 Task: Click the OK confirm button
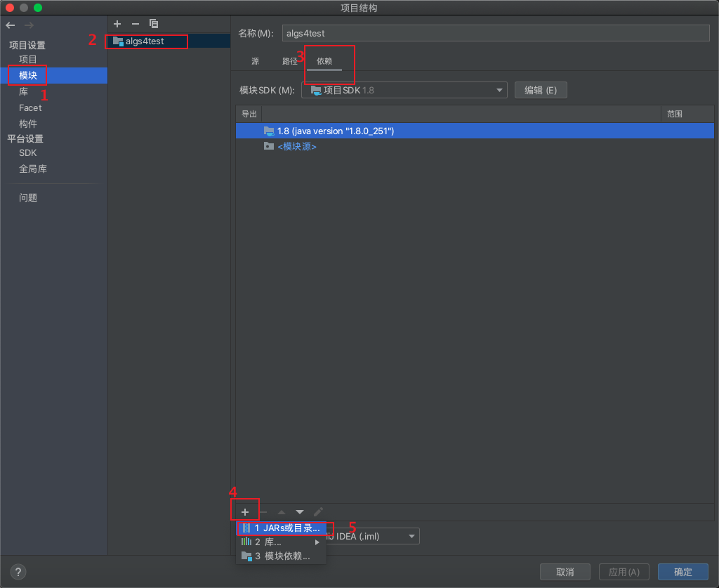pyautogui.click(x=683, y=572)
